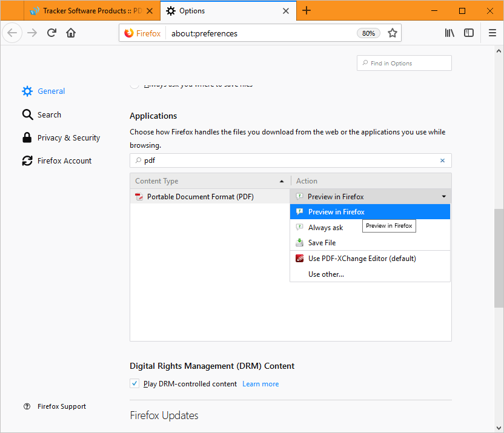Open Firefox Support help link
The width and height of the screenshot is (504, 433).
tap(62, 406)
